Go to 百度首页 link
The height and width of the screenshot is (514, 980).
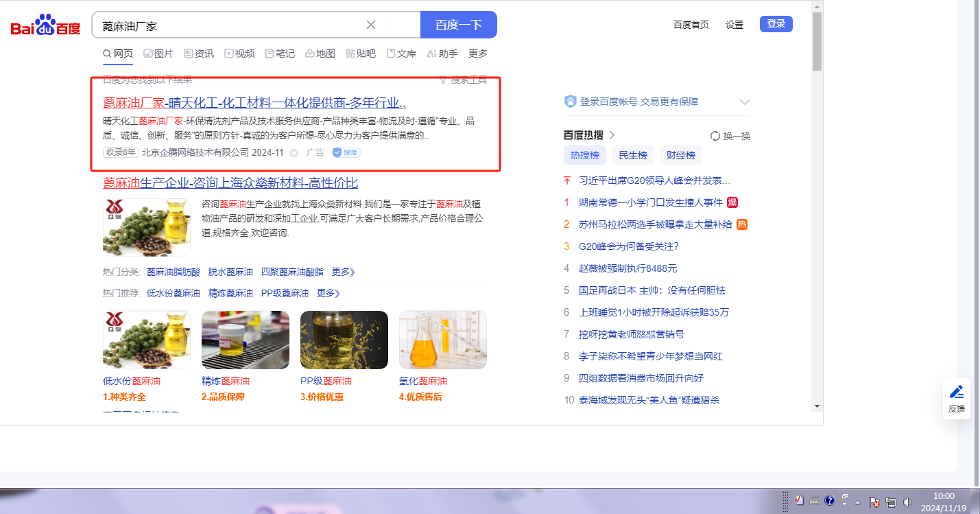click(x=691, y=25)
